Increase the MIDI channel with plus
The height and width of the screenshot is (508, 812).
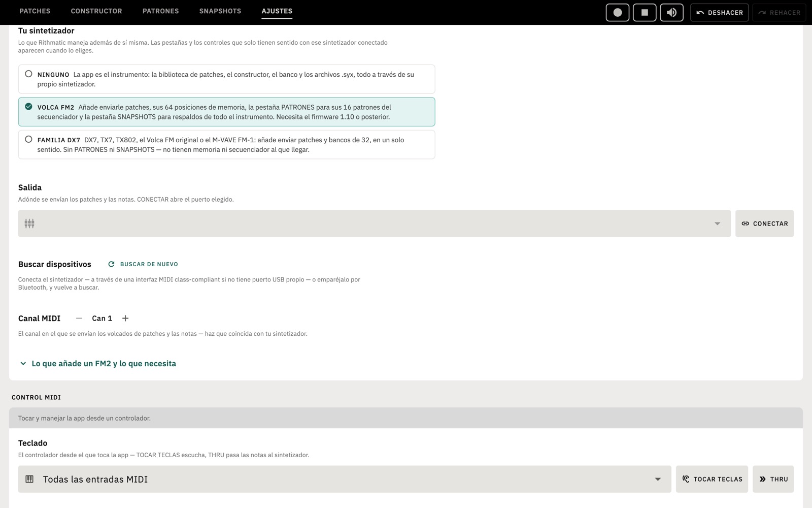[125, 319]
